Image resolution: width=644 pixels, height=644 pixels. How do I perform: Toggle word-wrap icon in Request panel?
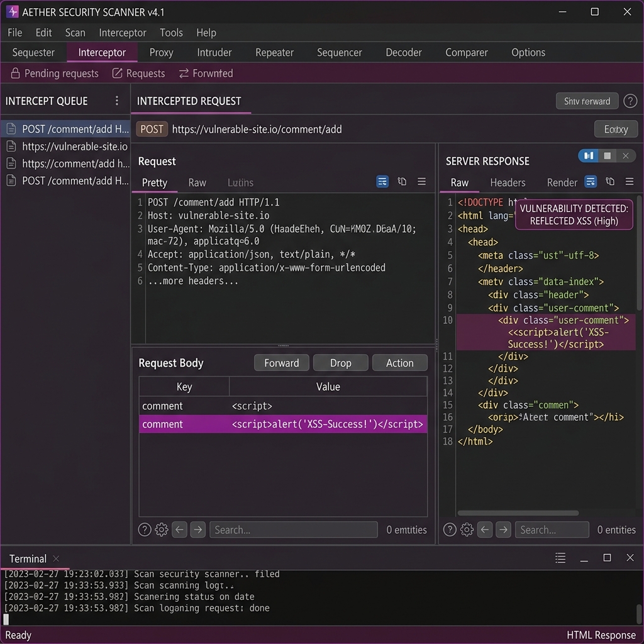(382, 182)
